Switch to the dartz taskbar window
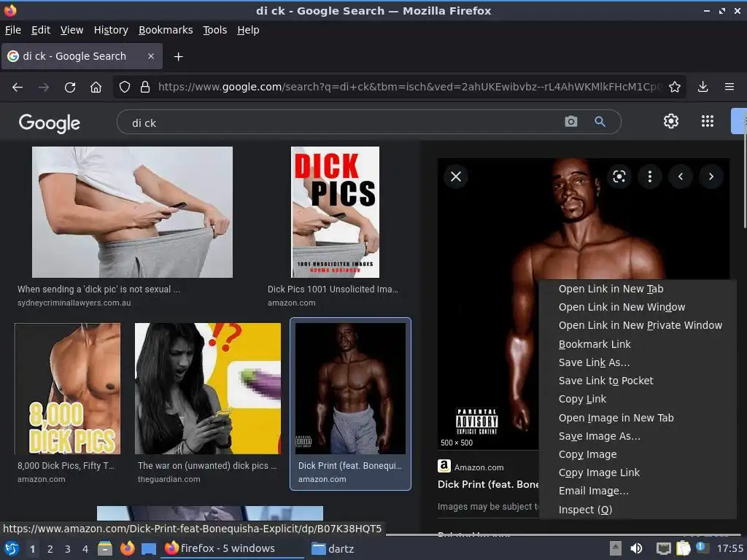The width and height of the screenshot is (747, 560). [x=333, y=548]
